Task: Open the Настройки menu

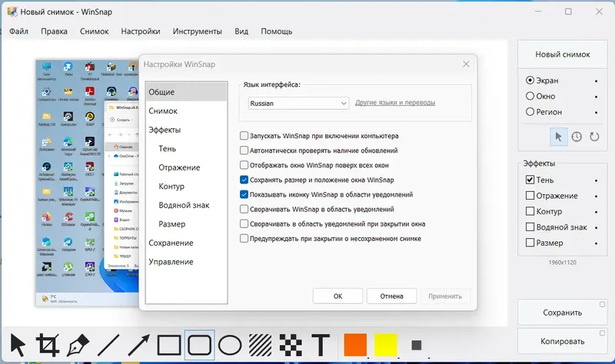Action: point(141,31)
